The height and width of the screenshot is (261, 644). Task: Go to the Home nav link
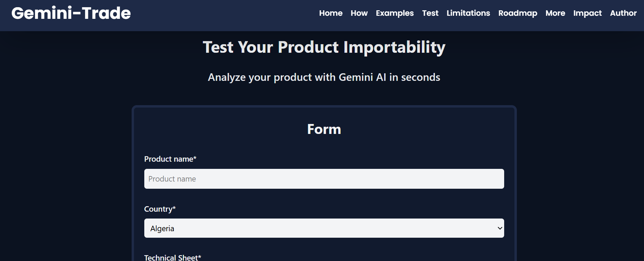331,13
